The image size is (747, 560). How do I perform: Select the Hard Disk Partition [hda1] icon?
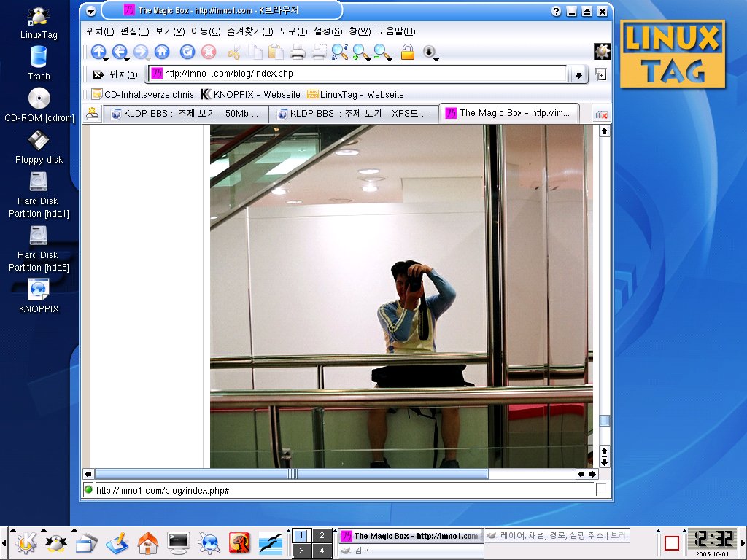tap(39, 195)
